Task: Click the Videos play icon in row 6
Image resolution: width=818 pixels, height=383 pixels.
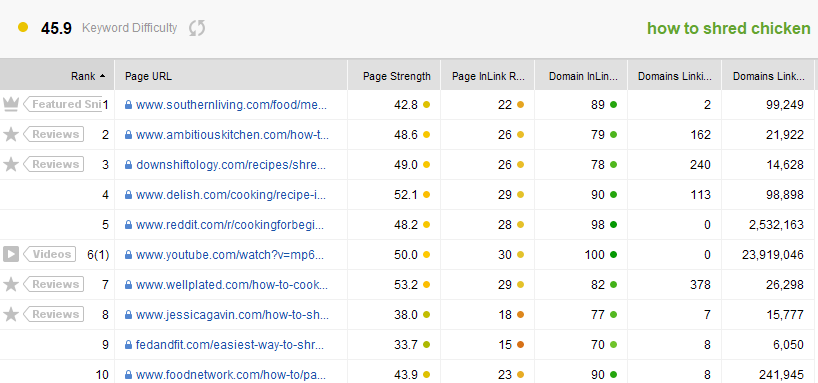Action: pos(10,255)
